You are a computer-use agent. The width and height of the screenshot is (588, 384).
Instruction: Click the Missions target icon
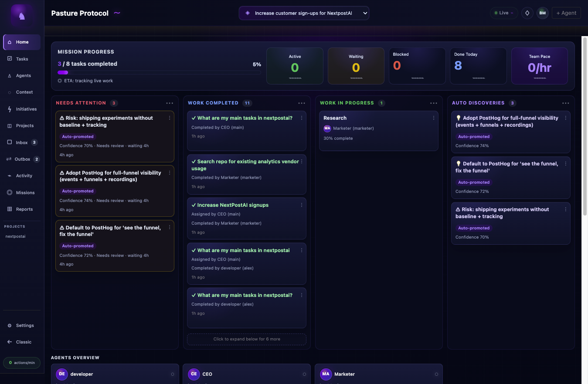click(x=10, y=192)
